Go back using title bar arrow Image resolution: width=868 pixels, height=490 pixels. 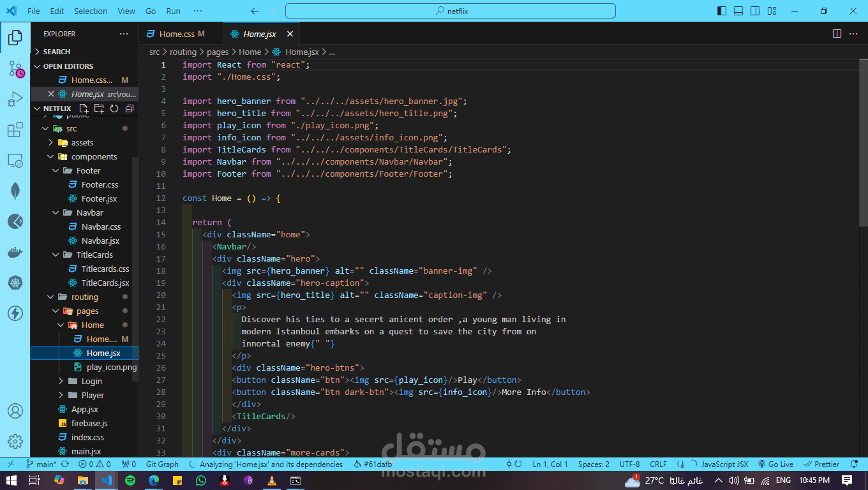coord(255,11)
